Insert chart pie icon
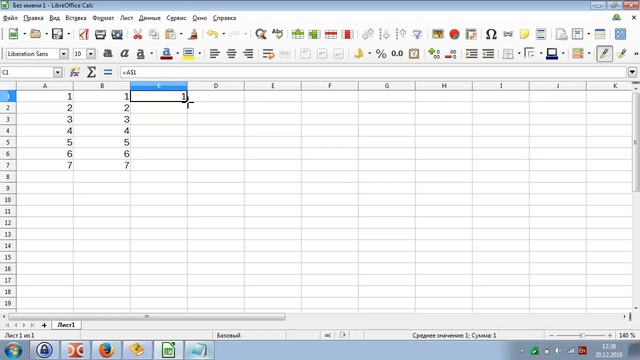 (454, 34)
